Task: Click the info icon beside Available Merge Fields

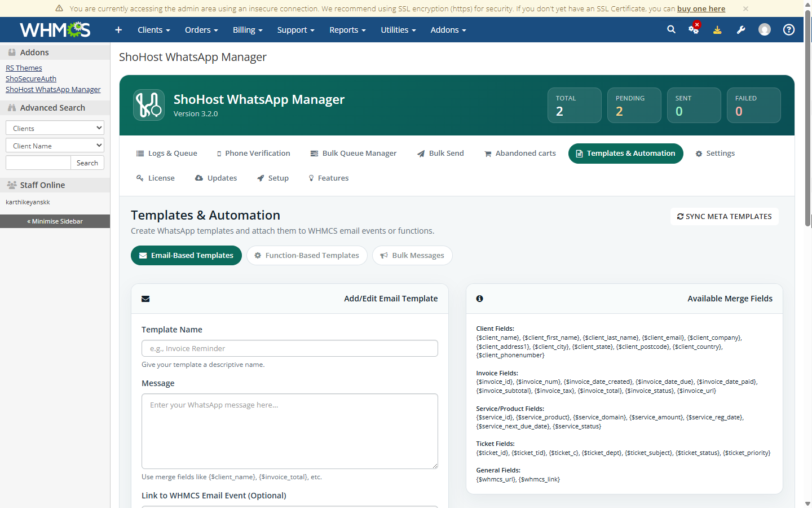Action: 479,299
